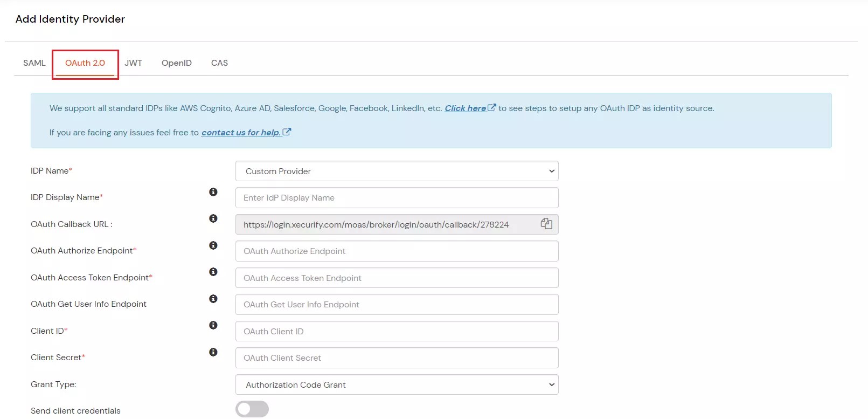
Task: Click the 'OAuth Callback URL :' label
Action: (72, 224)
